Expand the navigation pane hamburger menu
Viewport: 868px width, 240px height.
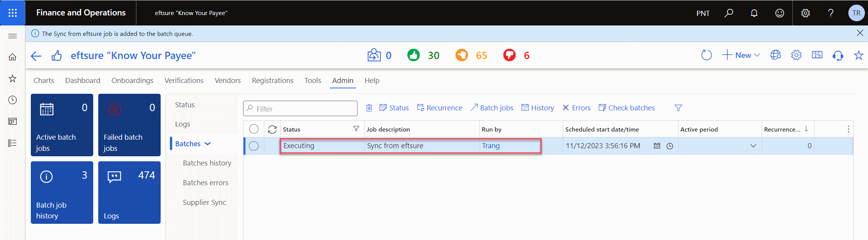tap(13, 36)
